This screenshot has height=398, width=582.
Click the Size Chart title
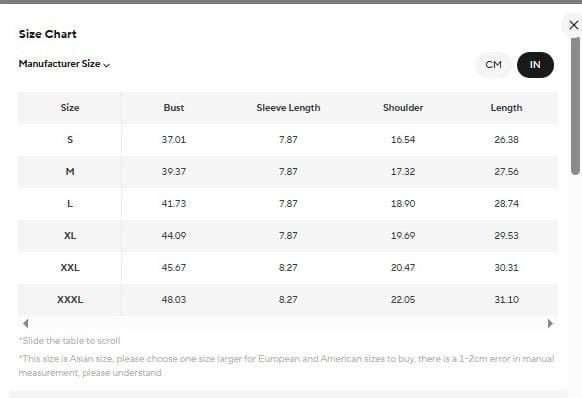point(48,34)
